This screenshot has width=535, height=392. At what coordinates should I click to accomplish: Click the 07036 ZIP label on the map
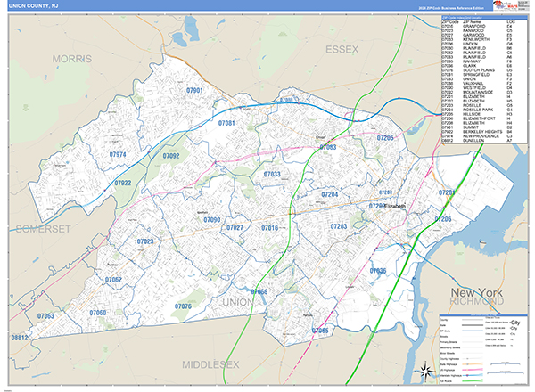tap(378, 271)
